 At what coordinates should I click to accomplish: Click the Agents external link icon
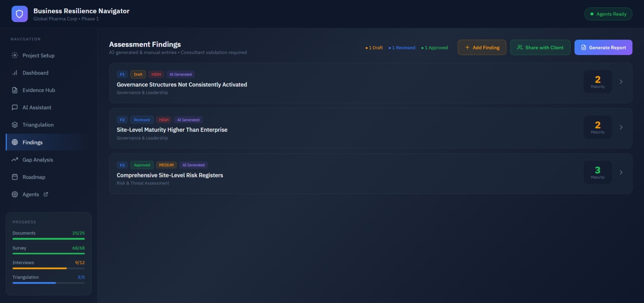click(46, 194)
